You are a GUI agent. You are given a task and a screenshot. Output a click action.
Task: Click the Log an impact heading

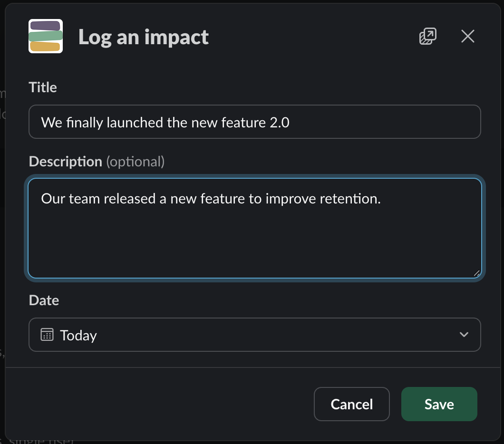pos(144,37)
